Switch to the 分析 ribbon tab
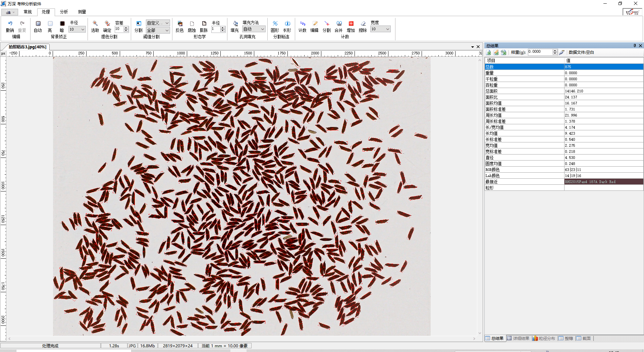This screenshot has width=644, height=352. pos(64,12)
